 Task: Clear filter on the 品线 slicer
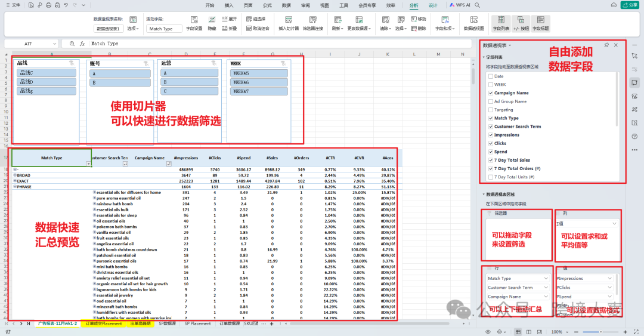click(72, 63)
